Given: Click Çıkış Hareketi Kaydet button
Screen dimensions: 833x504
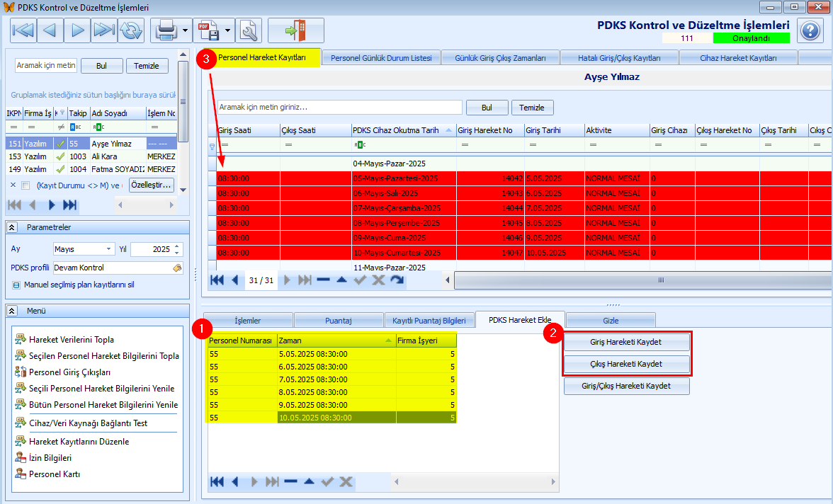Looking at the screenshot, I should pos(626,364).
